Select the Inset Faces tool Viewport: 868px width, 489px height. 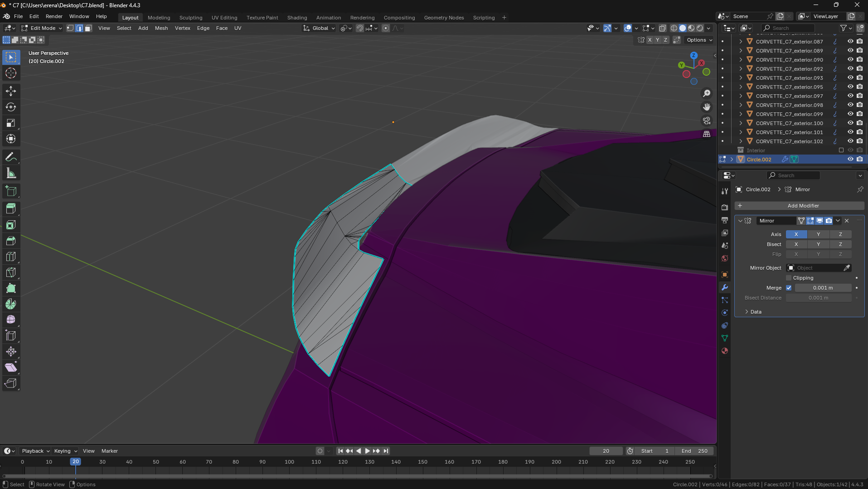[11, 225]
